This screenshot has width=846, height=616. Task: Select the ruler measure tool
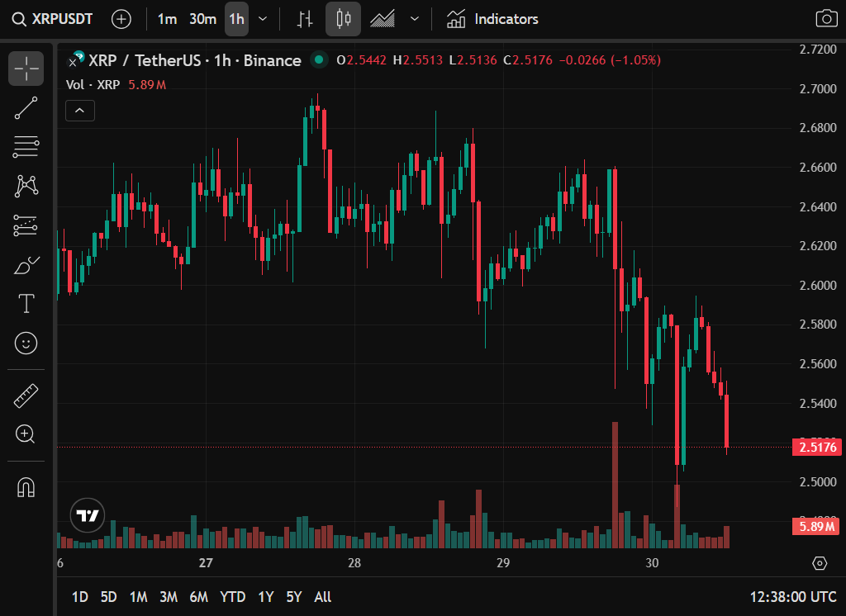[26, 396]
